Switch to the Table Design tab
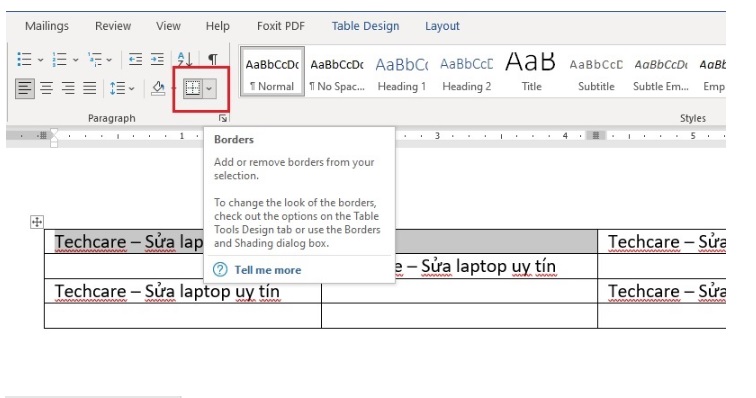 point(365,26)
